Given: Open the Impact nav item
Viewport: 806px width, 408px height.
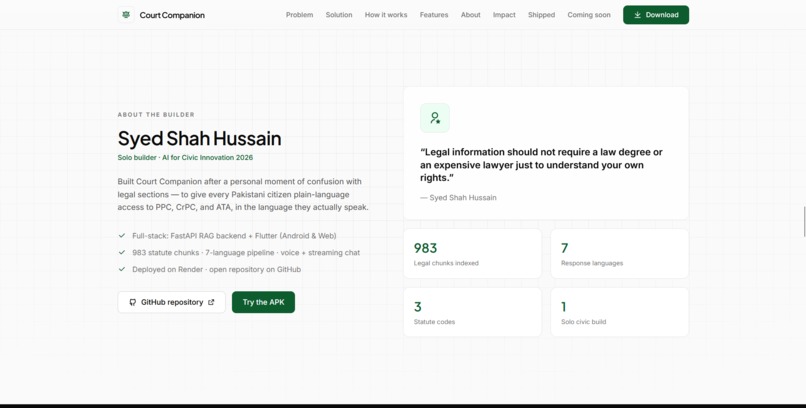Looking at the screenshot, I should click(504, 15).
